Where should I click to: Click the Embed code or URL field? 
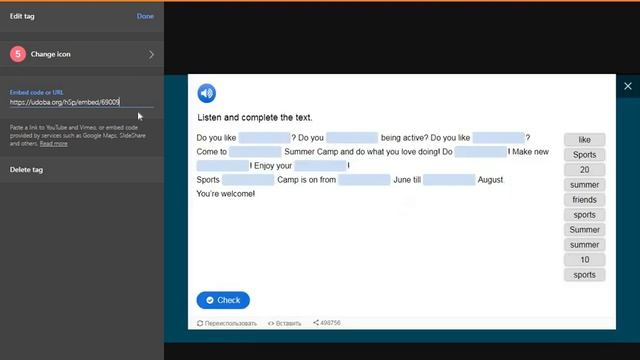coord(82,102)
